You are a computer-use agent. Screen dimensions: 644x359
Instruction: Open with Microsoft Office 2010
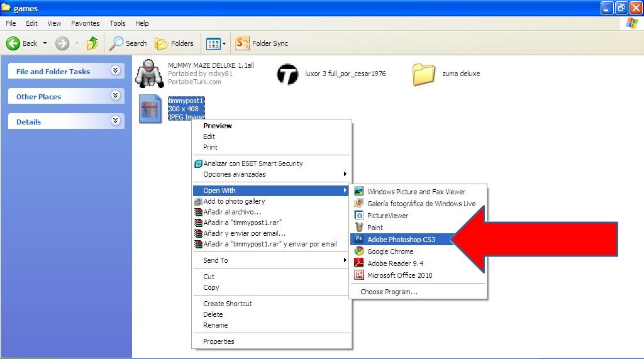[418, 275]
